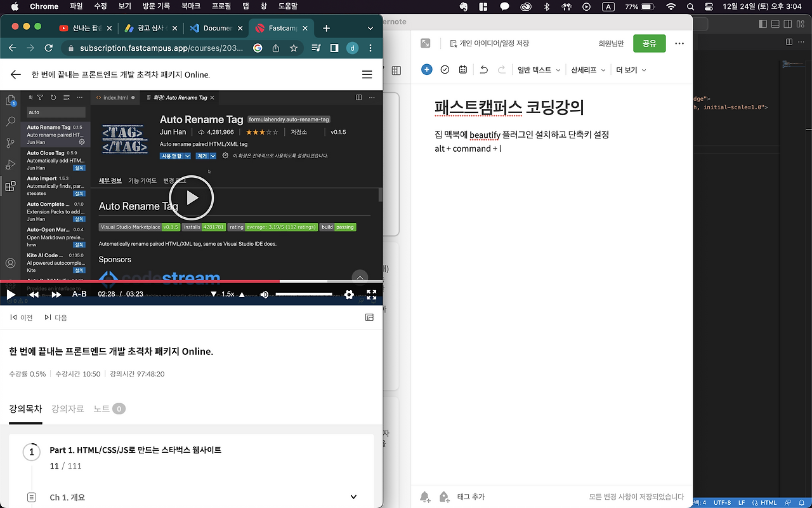Insert a checkbox using Evernote's check-circle icon

[445, 70]
